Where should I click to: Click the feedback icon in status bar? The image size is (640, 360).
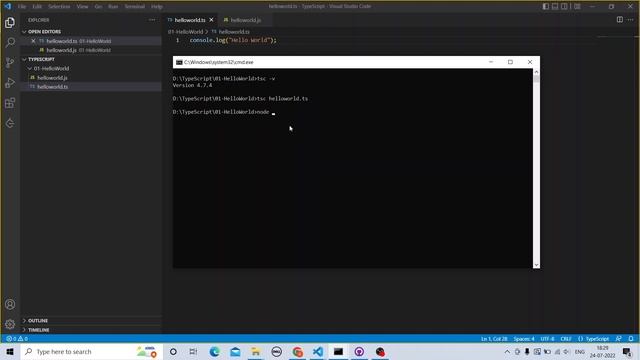click(x=619, y=339)
